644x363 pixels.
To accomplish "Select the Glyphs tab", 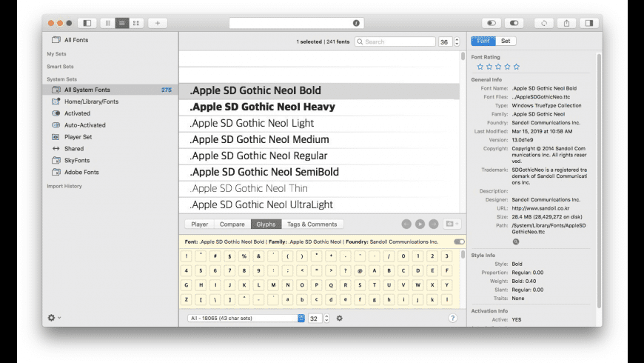I will [266, 224].
